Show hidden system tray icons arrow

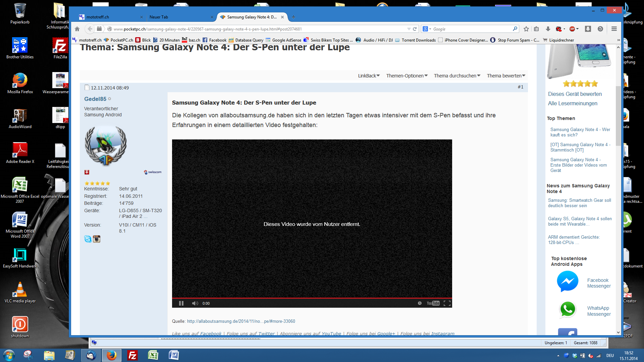tap(558, 356)
